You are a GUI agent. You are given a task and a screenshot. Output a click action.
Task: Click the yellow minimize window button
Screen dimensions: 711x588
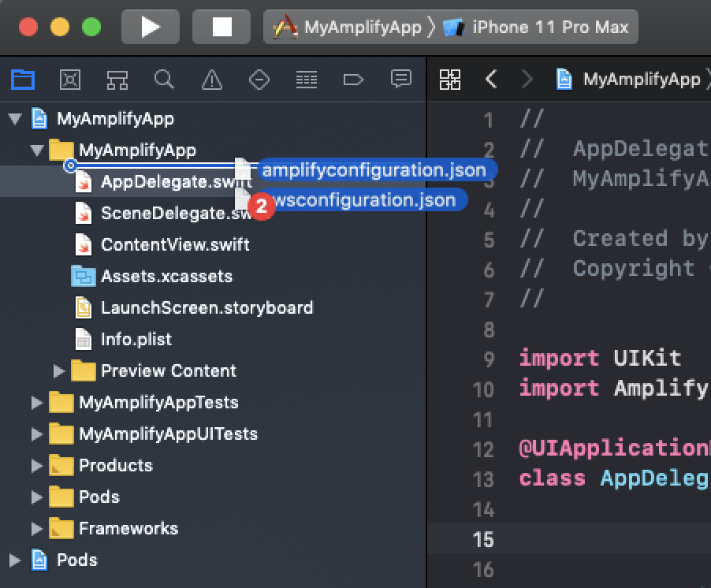point(60,27)
